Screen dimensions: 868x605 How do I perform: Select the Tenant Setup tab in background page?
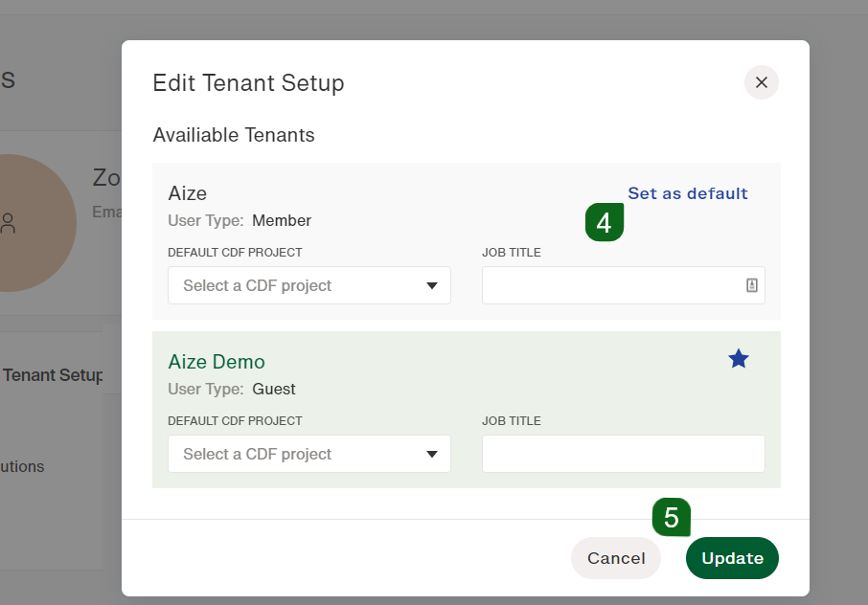pos(53,375)
